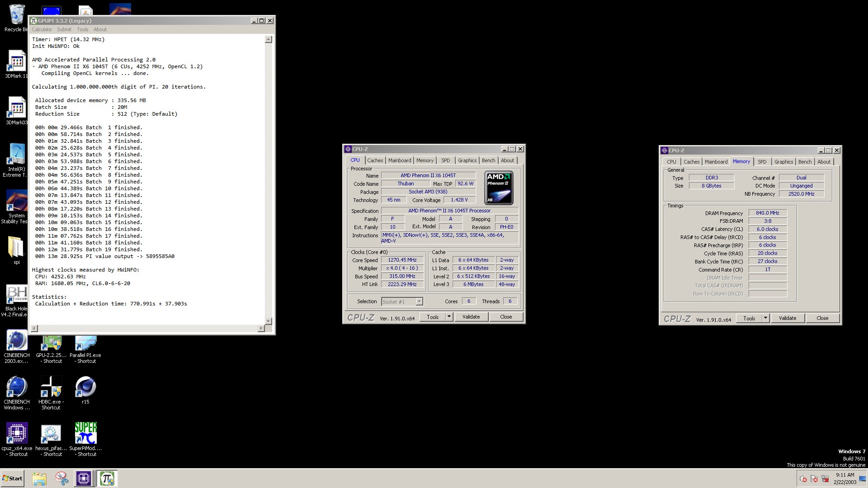The image size is (868, 488).
Task: Open Caches tab in right CPU-Z window
Action: 691,162
